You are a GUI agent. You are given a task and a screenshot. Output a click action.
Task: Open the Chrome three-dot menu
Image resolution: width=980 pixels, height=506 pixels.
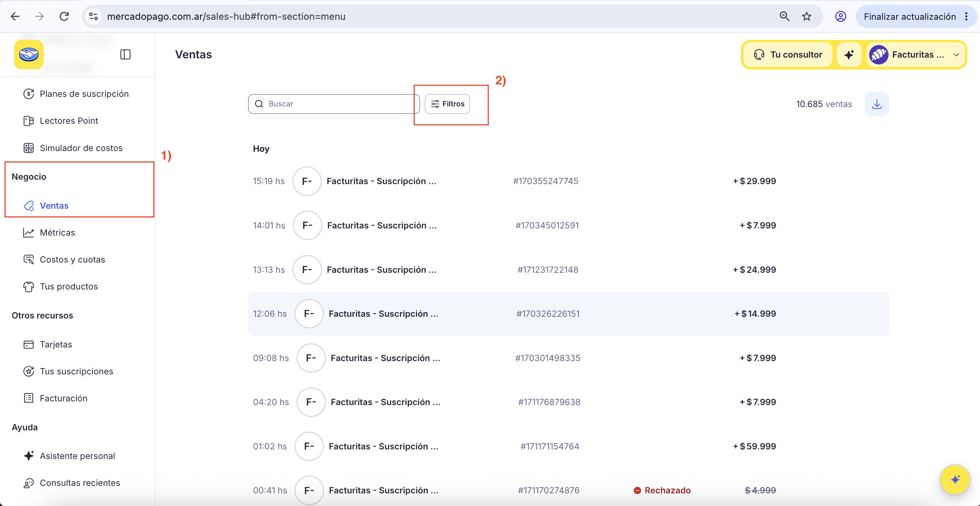[966, 16]
